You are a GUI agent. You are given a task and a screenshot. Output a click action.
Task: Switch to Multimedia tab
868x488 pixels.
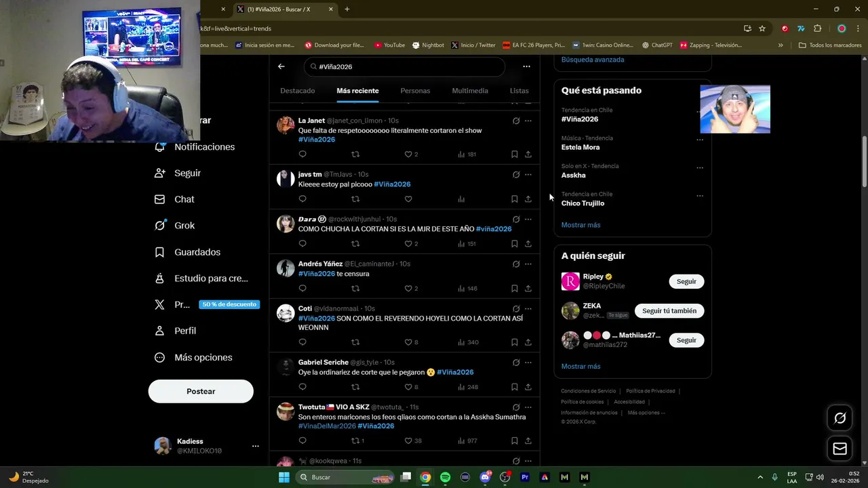[470, 91]
